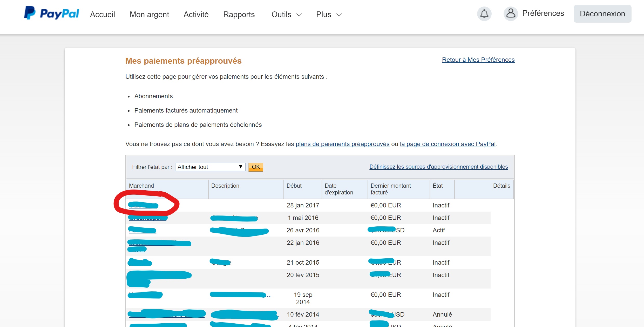
Task: Go to the Accueil tab
Action: (x=102, y=15)
